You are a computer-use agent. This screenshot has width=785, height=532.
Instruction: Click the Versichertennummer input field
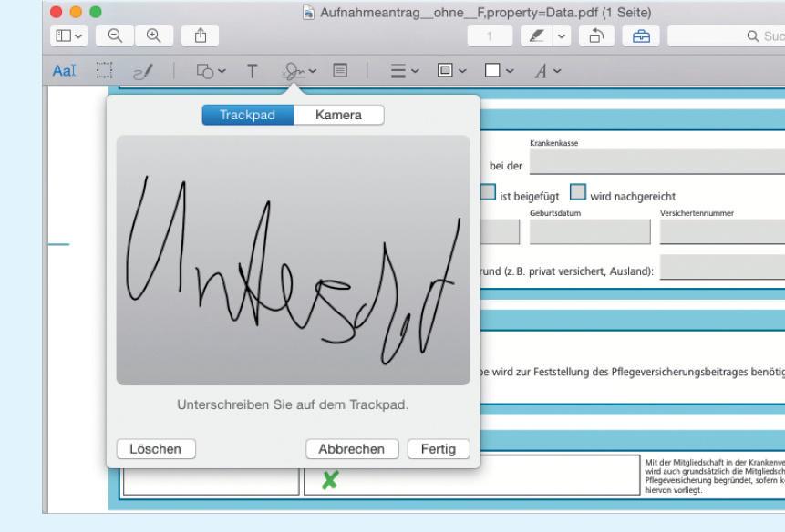tap(722, 232)
